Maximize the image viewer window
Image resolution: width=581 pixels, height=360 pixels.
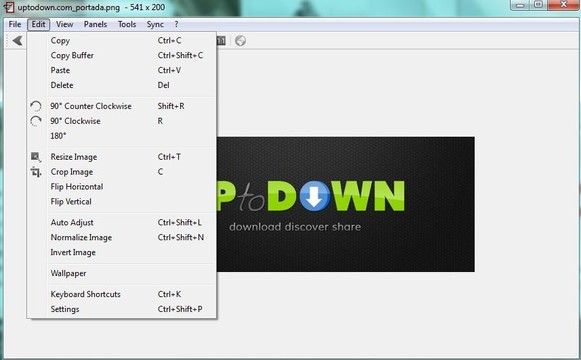(x=539, y=5)
